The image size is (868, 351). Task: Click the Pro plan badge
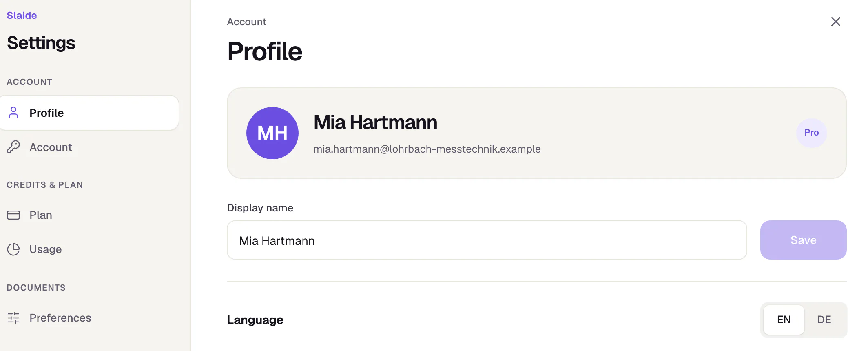812,133
